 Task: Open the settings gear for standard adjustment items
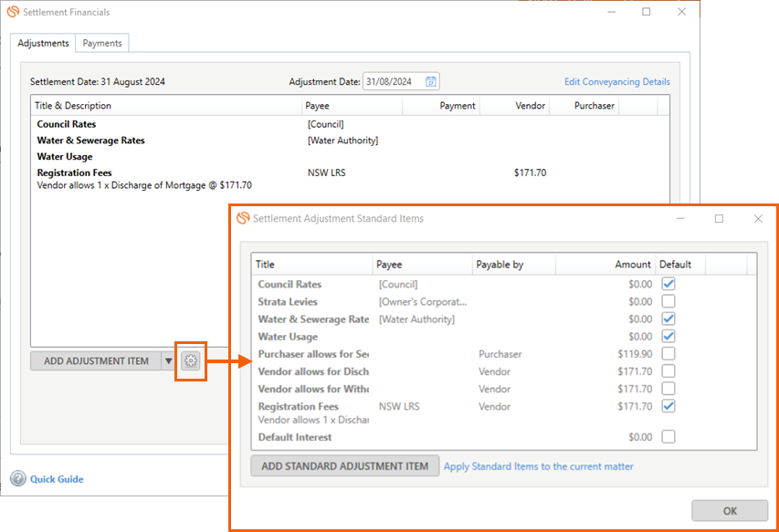tap(191, 360)
